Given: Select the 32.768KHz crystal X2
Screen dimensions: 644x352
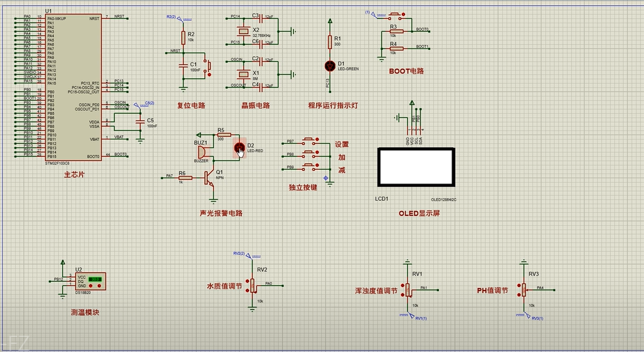Looking at the screenshot, I should point(244,31).
